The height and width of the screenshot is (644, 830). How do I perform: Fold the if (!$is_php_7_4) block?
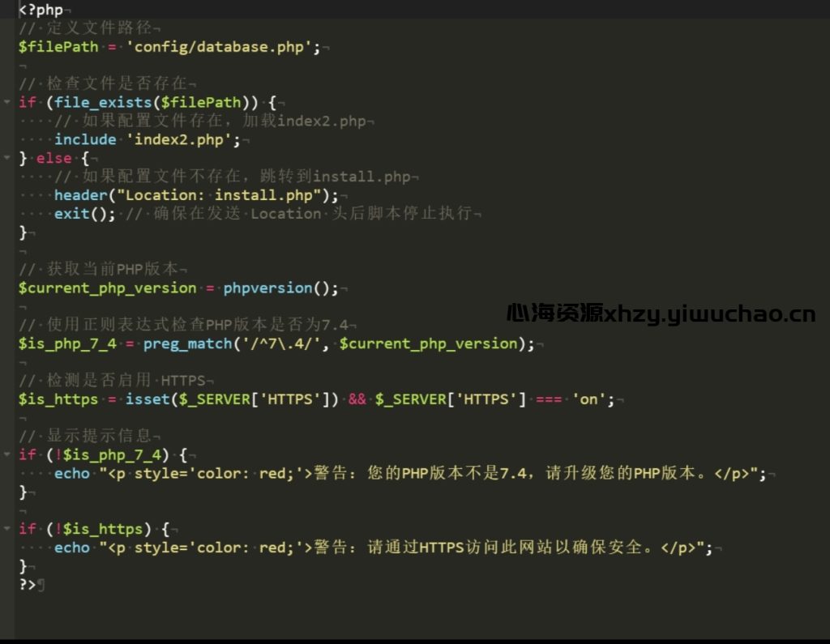point(6,454)
